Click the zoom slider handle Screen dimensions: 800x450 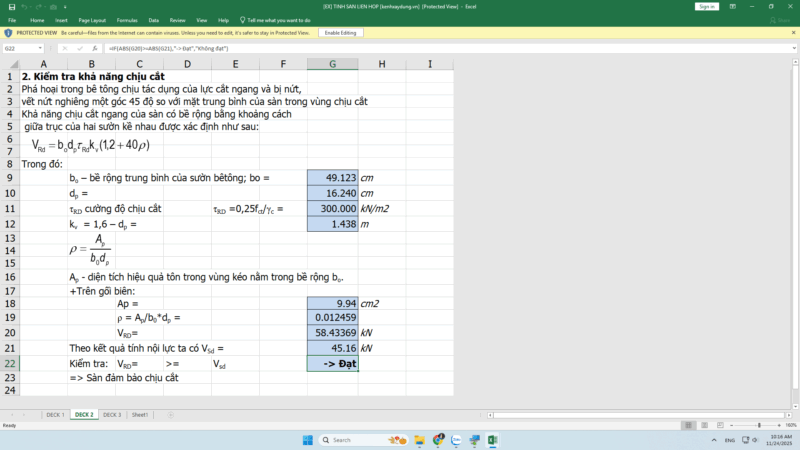pos(757,425)
